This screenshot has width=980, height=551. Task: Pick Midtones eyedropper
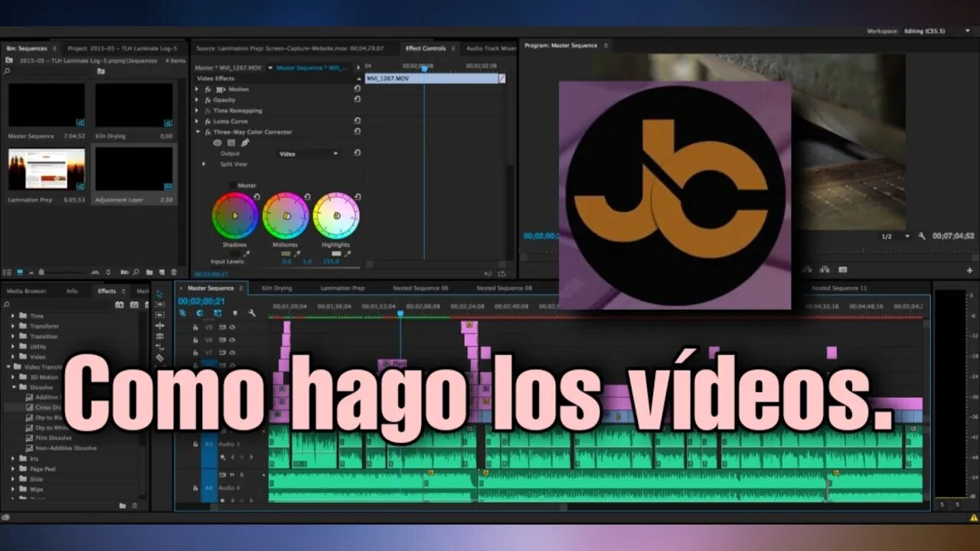298,253
